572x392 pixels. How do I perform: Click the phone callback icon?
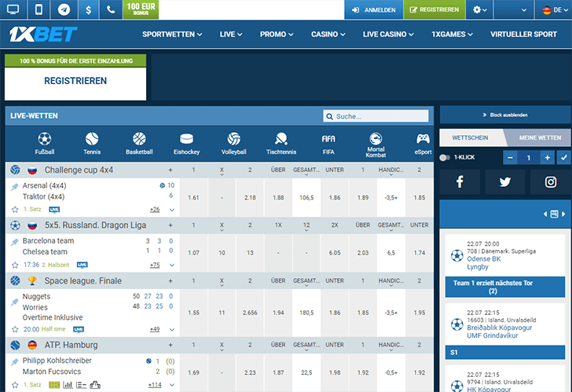[x=111, y=9]
